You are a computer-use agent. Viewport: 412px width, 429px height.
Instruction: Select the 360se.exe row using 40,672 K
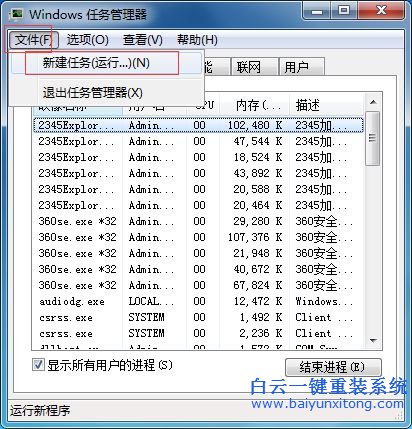(198, 269)
